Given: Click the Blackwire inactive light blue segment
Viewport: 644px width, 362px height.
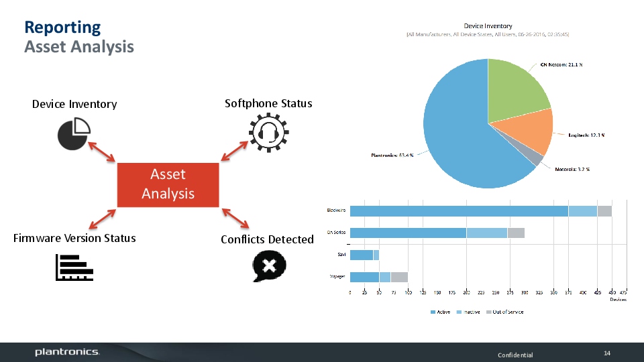Looking at the screenshot, I should pos(583,211).
